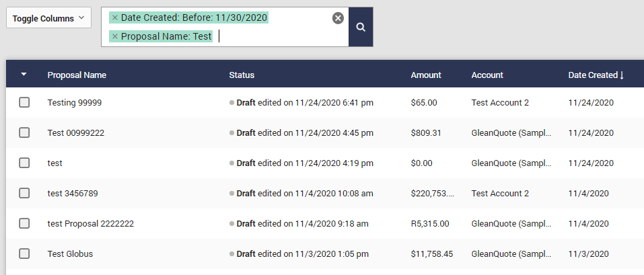
Task: Check the box for Testing 99999
Action: [24, 103]
